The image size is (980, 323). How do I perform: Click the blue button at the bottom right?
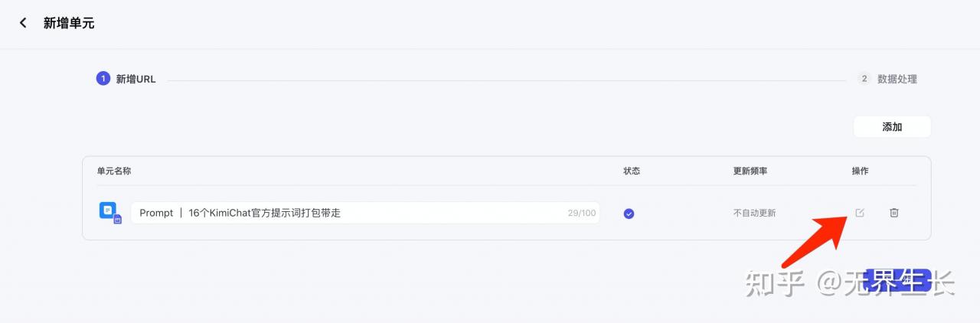(x=897, y=281)
